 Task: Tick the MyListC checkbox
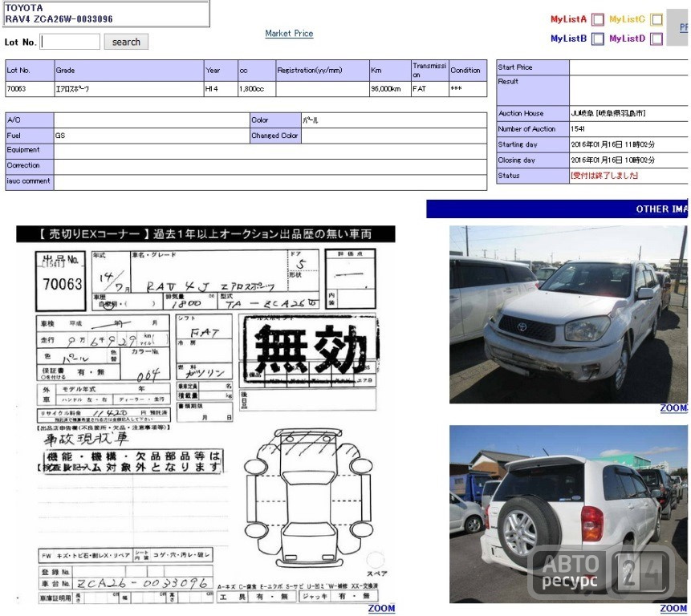[x=656, y=19]
